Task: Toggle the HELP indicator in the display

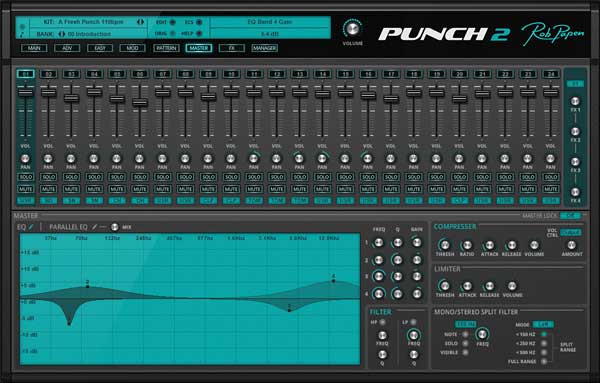Action: (x=199, y=33)
